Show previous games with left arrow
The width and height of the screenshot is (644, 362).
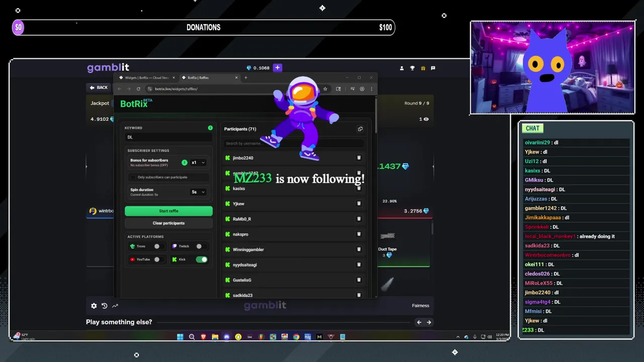[419, 322]
